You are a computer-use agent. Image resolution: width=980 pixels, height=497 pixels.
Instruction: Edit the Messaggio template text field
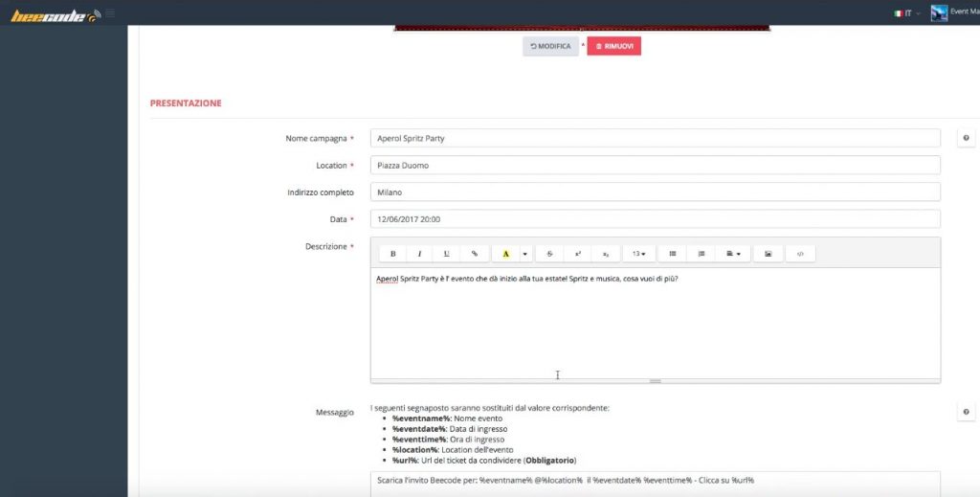[655, 484]
